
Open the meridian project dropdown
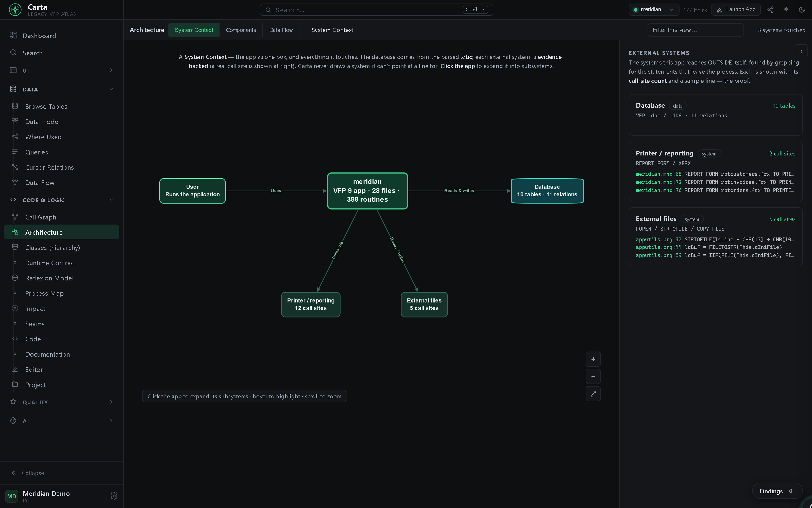point(654,10)
